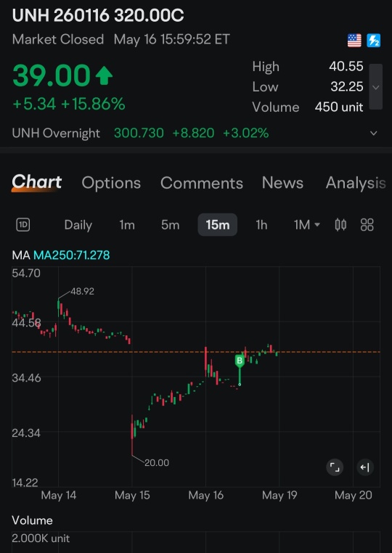Jump to latest candle arrow icon
392x553 pixels.
click(x=365, y=467)
